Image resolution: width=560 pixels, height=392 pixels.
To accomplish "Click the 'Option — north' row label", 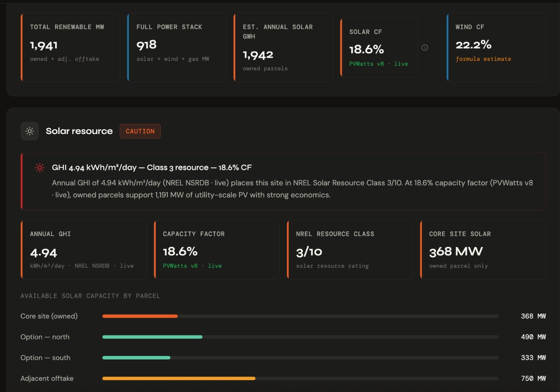I will pos(45,337).
